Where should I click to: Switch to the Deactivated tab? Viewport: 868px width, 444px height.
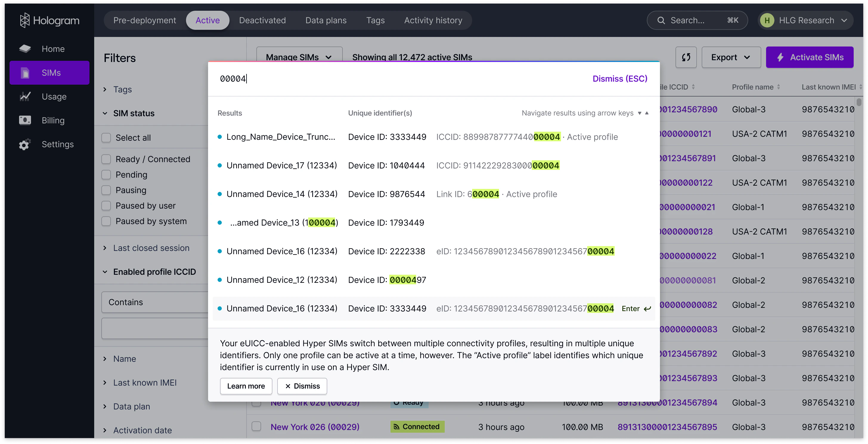point(262,21)
